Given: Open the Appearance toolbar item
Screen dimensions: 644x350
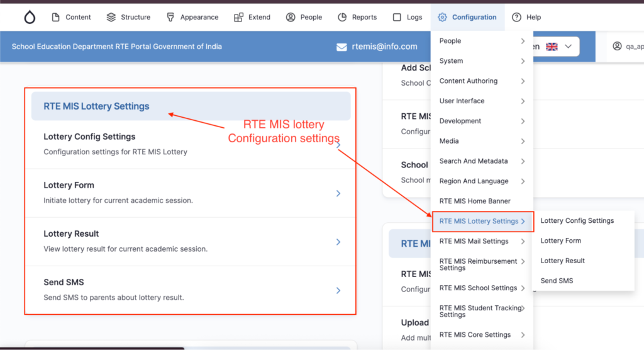Looking at the screenshot, I should [192, 17].
